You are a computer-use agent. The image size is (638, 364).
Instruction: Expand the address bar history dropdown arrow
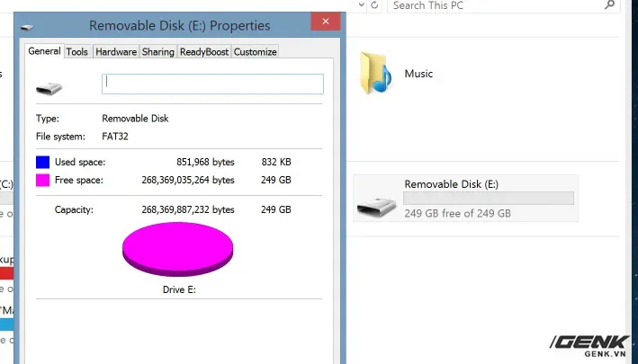click(362, 5)
